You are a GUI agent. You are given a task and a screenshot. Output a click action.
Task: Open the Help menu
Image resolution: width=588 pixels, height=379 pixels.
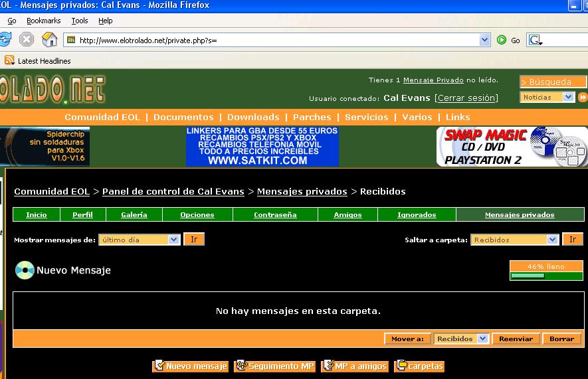click(x=106, y=21)
